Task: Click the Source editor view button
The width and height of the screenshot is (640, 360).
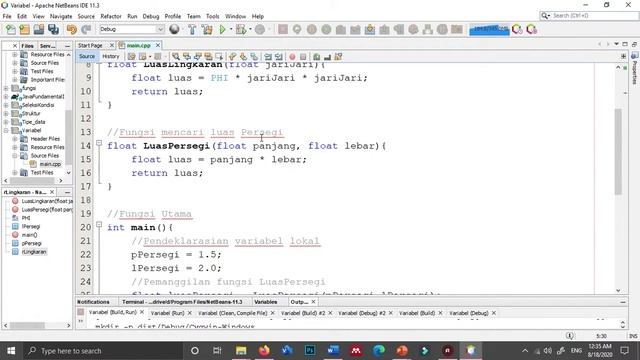Action: (x=87, y=56)
